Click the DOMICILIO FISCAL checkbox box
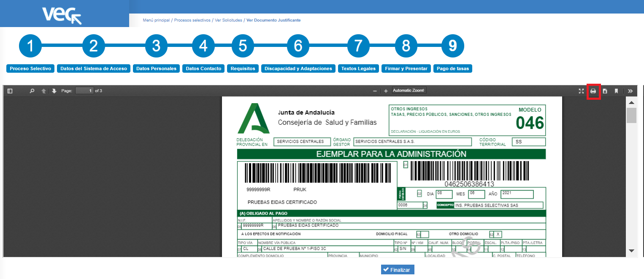The width and height of the screenshot is (644, 279). tap(425, 234)
